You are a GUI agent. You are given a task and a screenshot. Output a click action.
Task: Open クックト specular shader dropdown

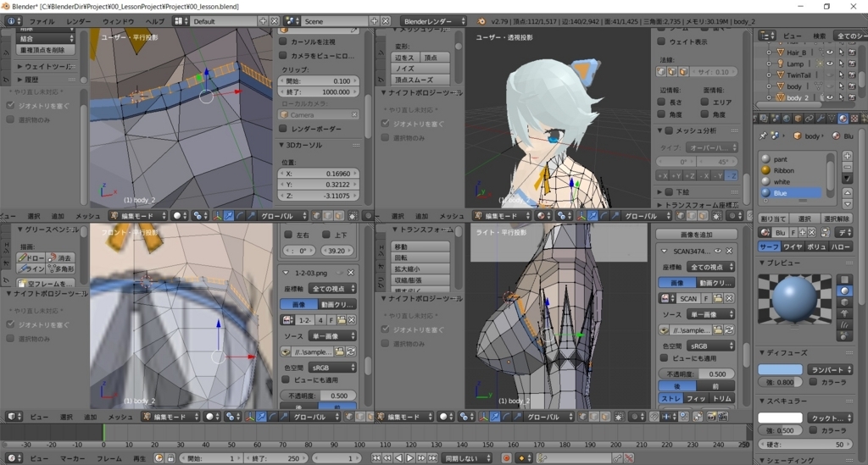[x=830, y=418]
